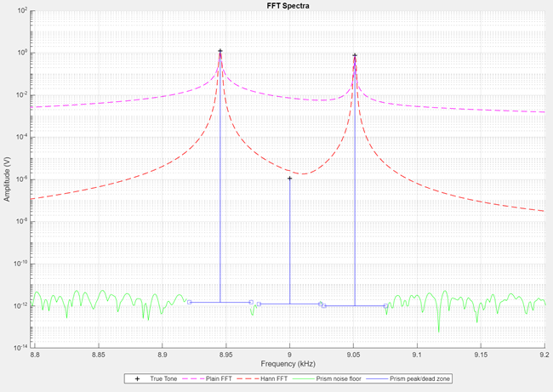Select the FFT Spectra plot title
This screenshot has height=392, width=553.
(x=288, y=5)
